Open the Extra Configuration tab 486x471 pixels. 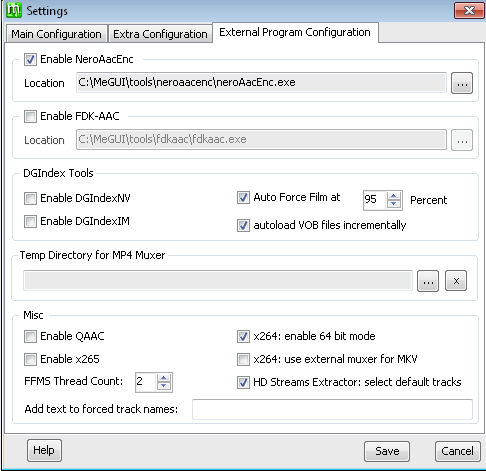tap(160, 34)
